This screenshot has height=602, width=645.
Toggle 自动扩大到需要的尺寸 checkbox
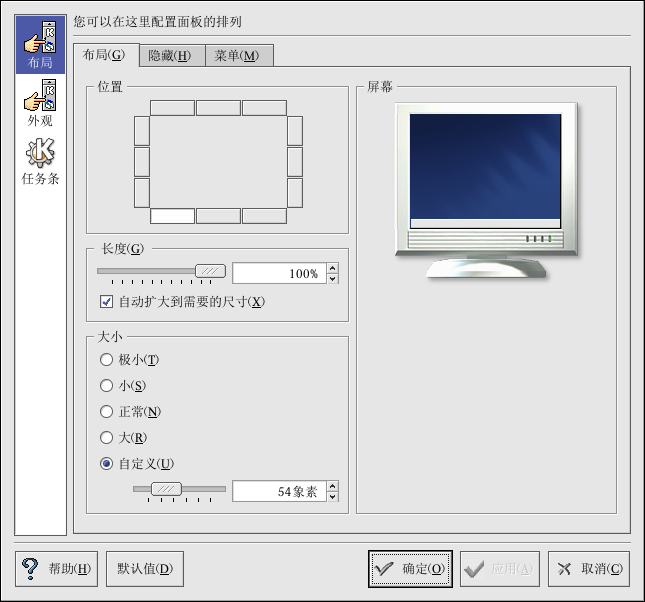click(x=107, y=301)
